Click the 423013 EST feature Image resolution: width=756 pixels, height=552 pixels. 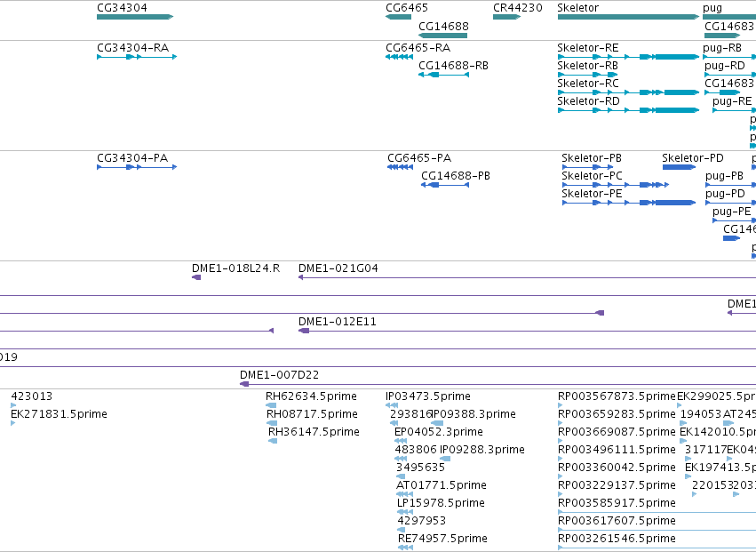pos(13,406)
